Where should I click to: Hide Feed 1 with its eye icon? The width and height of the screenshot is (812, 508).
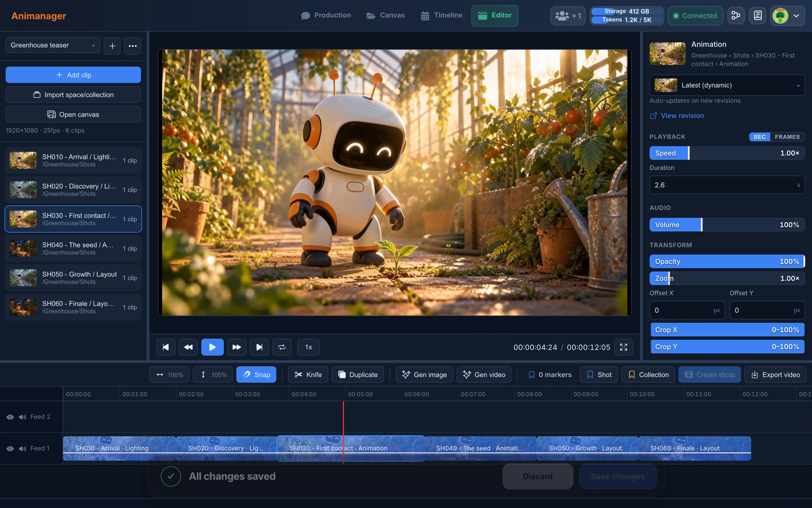(10, 448)
